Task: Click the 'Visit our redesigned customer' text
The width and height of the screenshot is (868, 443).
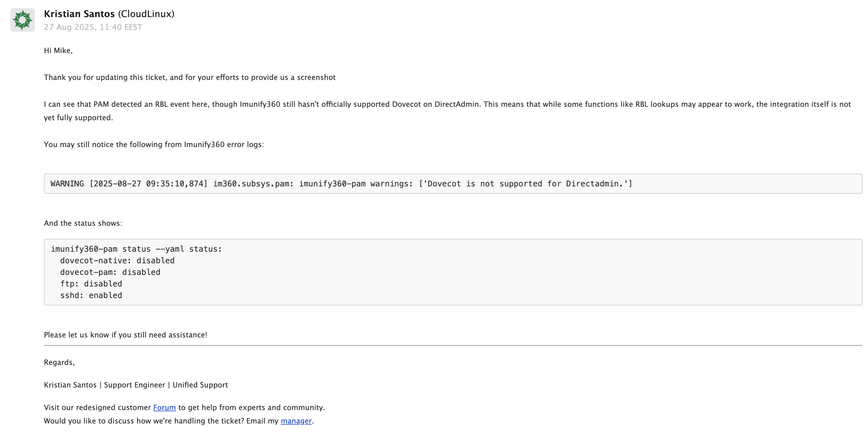Action: tap(97, 407)
